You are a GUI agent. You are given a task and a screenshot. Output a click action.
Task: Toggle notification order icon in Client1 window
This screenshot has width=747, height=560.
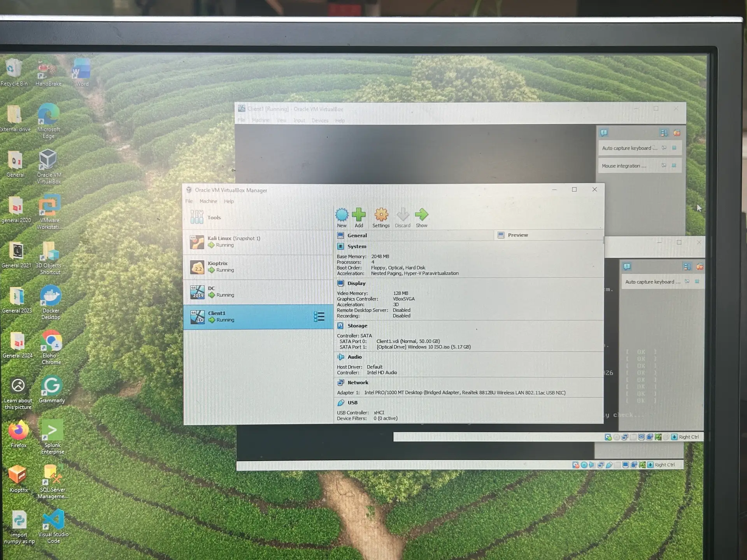(664, 133)
